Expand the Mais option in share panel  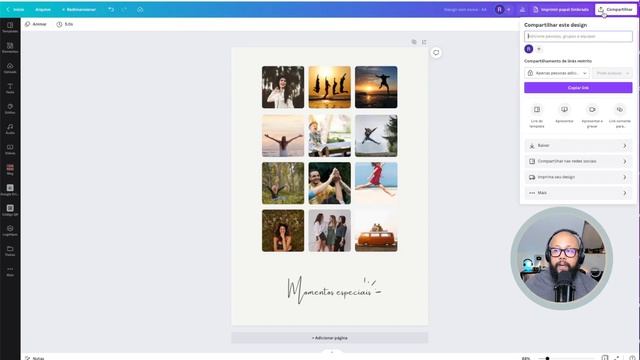pos(578,193)
